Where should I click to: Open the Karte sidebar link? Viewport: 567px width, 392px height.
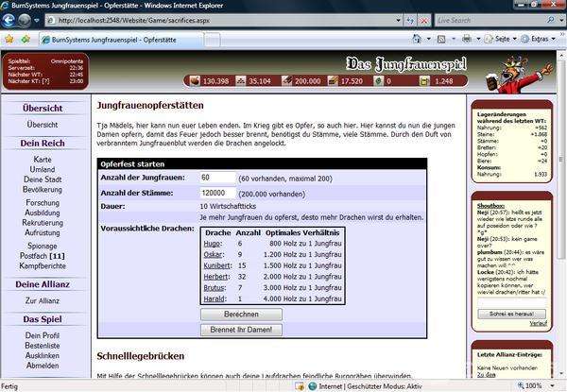pos(43,160)
